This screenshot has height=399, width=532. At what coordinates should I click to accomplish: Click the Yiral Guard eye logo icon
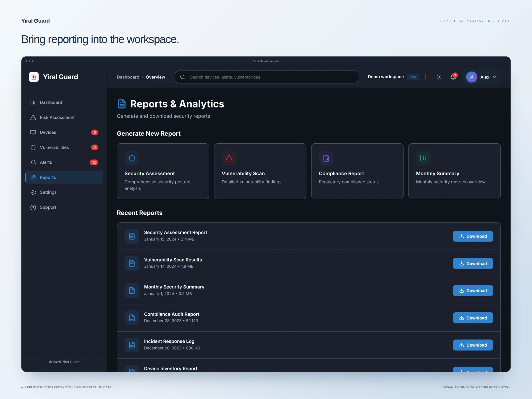click(x=34, y=77)
